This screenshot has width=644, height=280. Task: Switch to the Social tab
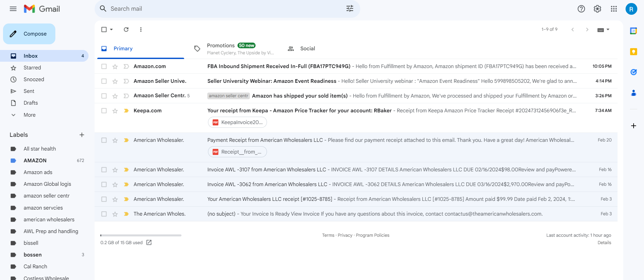point(308,49)
